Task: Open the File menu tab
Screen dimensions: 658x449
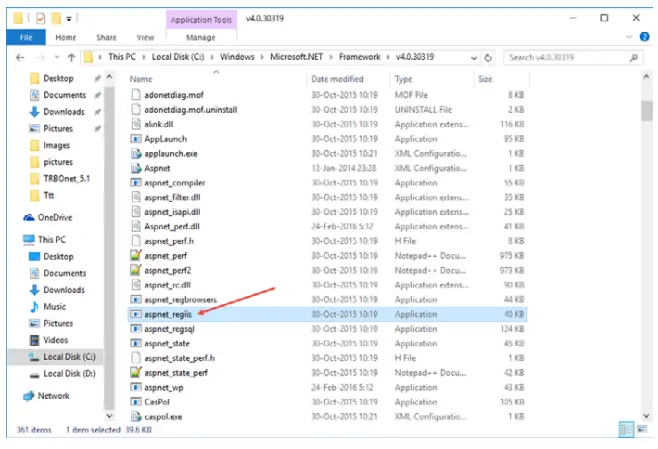Action: coord(26,37)
